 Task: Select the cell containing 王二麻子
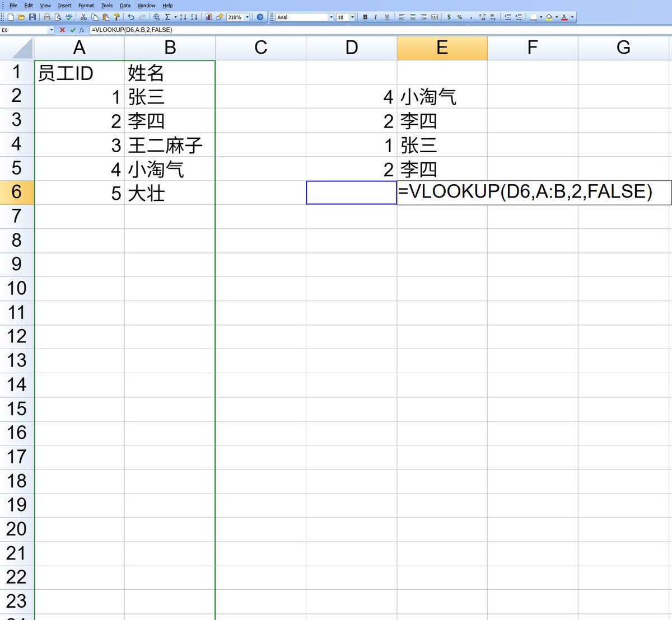pos(170,145)
